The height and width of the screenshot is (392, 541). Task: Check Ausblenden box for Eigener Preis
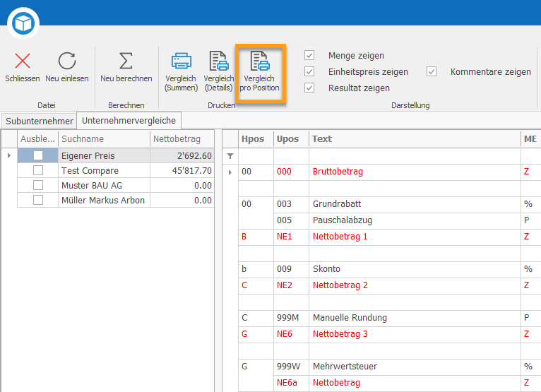click(38, 155)
